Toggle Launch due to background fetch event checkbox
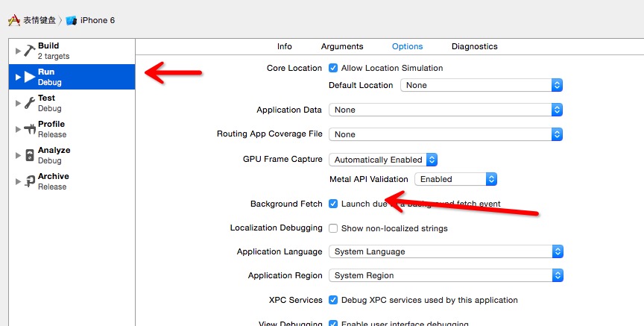The width and height of the screenshot is (644, 326). 333,204
